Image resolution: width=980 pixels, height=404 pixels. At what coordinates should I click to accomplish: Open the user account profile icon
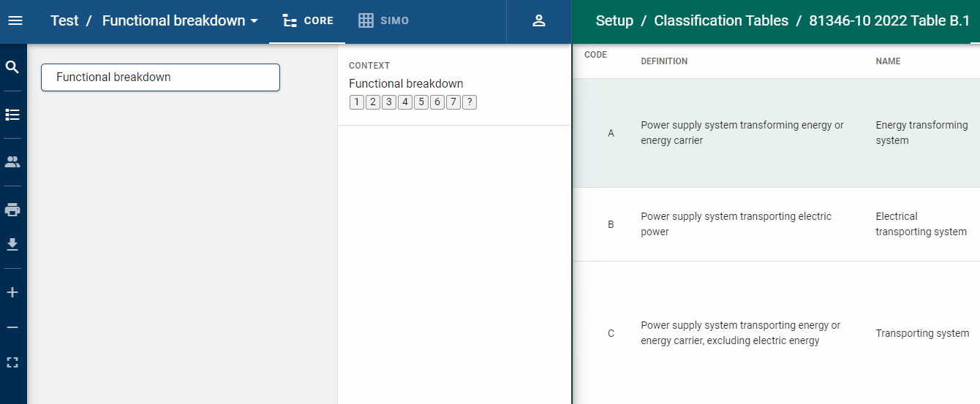click(539, 20)
